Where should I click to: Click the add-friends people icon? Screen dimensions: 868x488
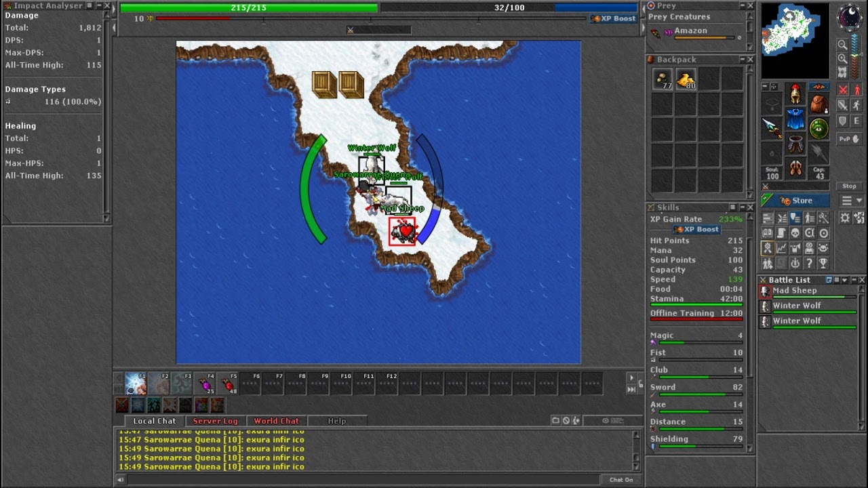[768, 263]
